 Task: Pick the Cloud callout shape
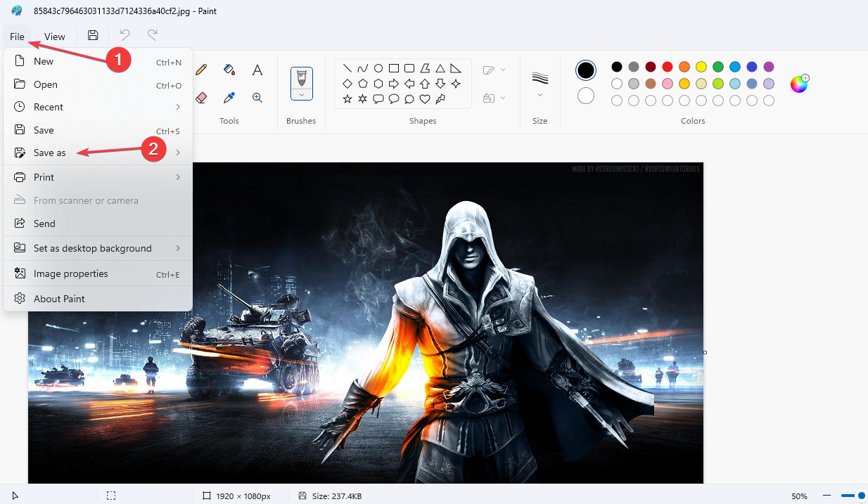pos(409,99)
